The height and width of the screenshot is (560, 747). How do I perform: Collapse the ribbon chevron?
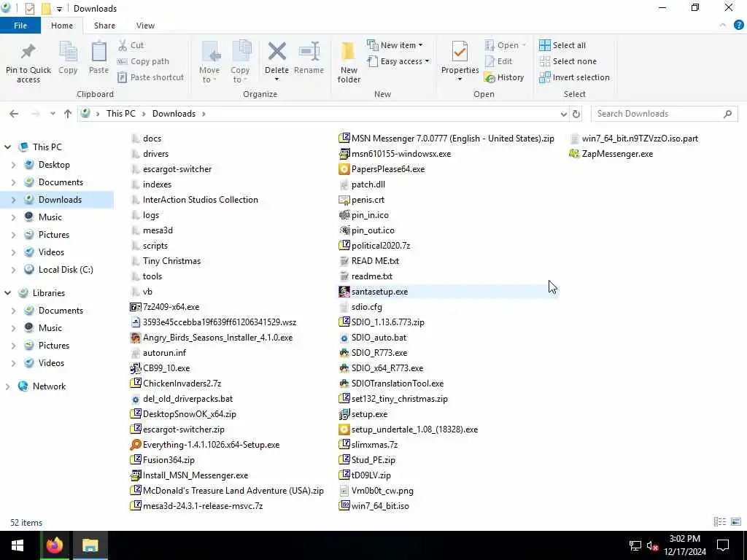[723, 26]
